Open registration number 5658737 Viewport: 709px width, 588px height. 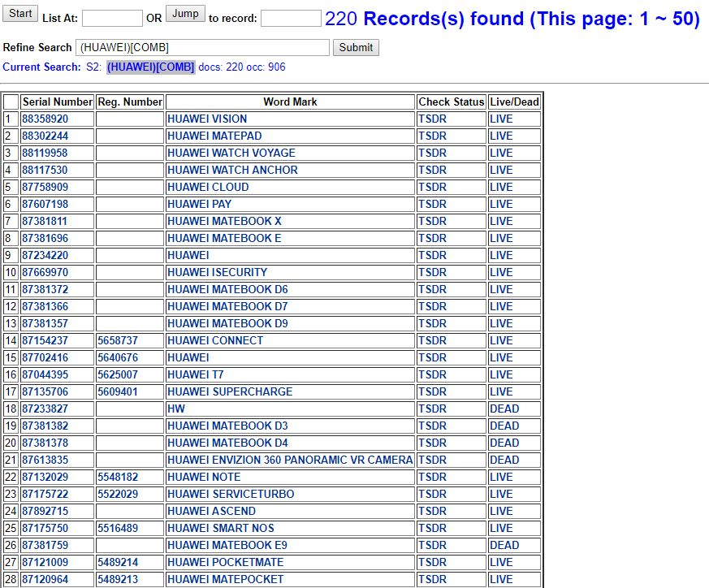point(118,340)
